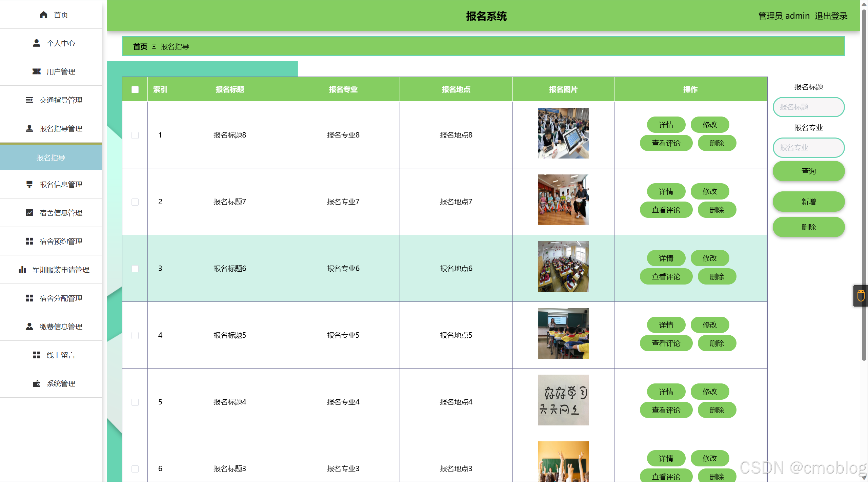Screen dimensions: 868x482
Task: Check the checkbox for row 报名标题6
Action: pyautogui.click(x=135, y=269)
